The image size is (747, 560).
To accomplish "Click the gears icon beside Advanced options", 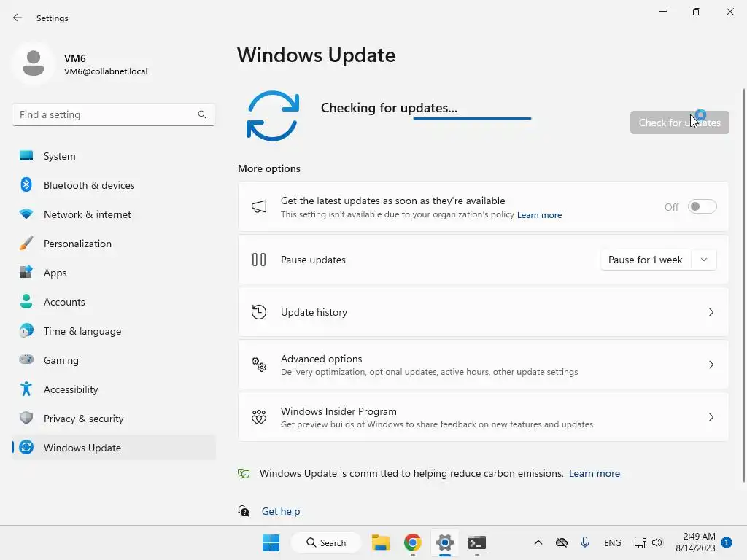I will tap(259, 365).
